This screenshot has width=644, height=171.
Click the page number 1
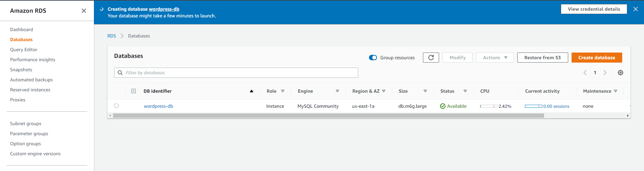[x=595, y=73]
